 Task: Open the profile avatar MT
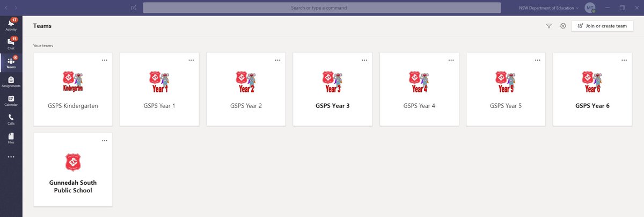590,8
